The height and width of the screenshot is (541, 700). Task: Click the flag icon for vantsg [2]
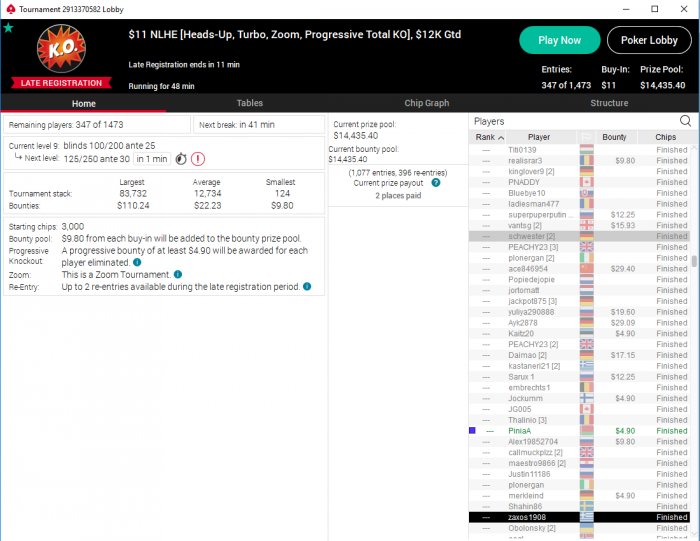coord(587,225)
